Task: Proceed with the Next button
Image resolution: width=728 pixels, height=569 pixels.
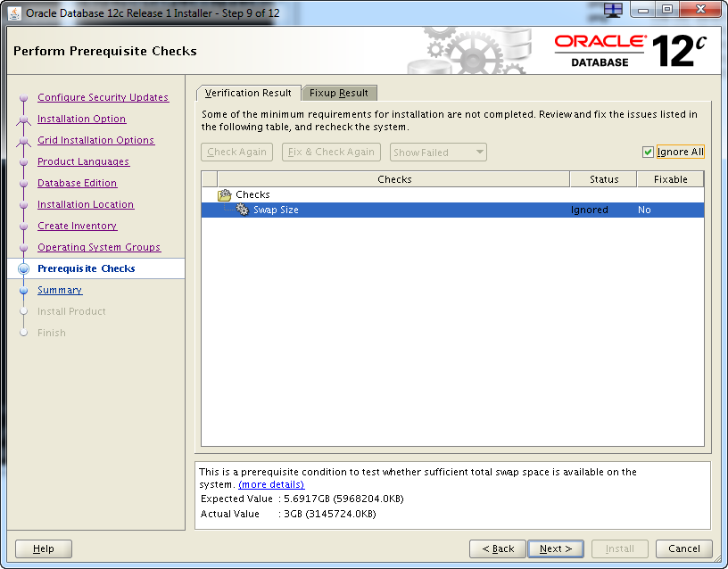Action: [556, 548]
